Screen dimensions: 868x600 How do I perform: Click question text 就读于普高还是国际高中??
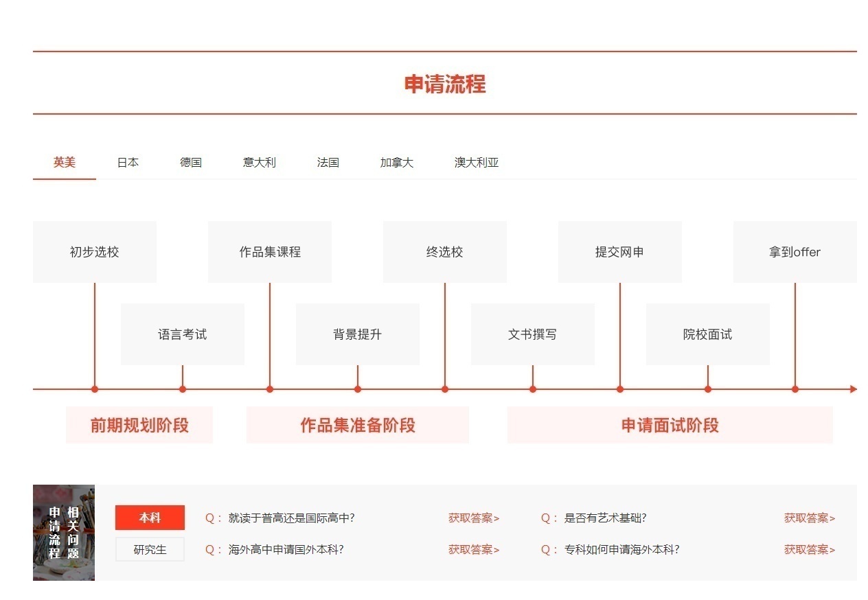click(x=292, y=518)
